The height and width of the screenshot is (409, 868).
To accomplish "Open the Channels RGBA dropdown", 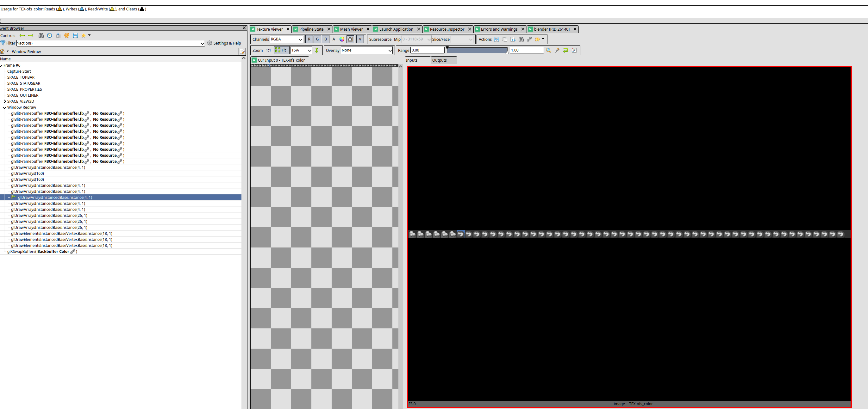I will tap(286, 40).
